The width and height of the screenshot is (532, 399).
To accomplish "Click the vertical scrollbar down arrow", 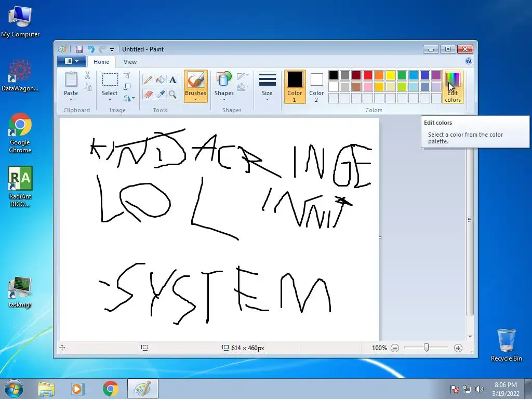I will point(470,336).
